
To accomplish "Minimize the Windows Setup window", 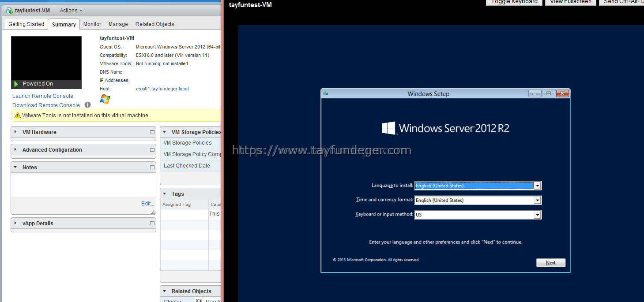I will 535,93.
